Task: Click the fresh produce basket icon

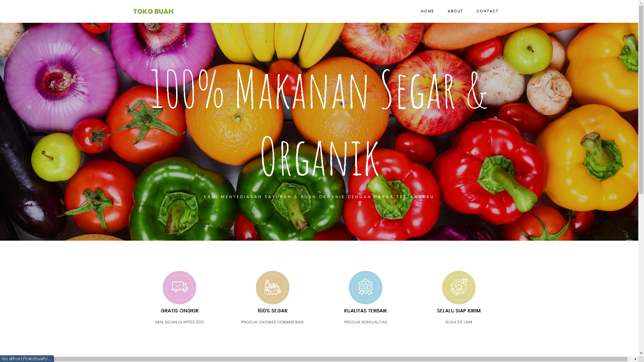Action: (x=273, y=288)
